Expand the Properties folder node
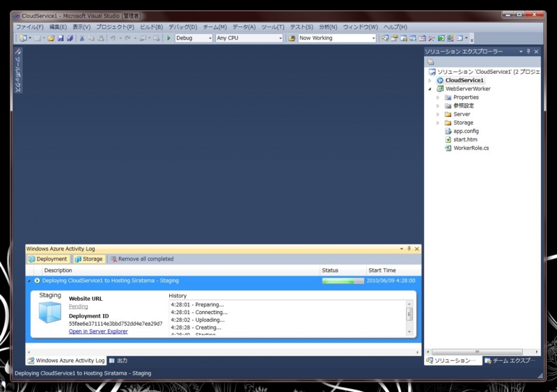Viewport: 557px width, 392px height. (x=438, y=97)
